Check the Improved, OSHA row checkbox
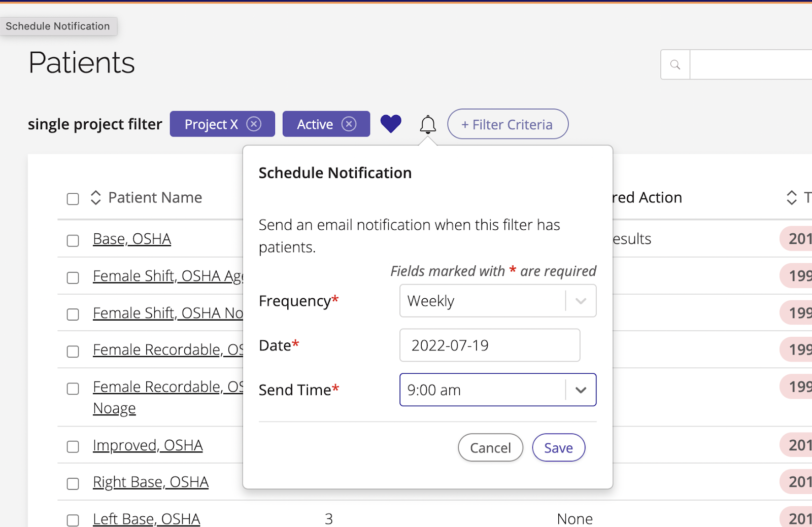Screen dimensions: 812x527 [x=73, y=446]
